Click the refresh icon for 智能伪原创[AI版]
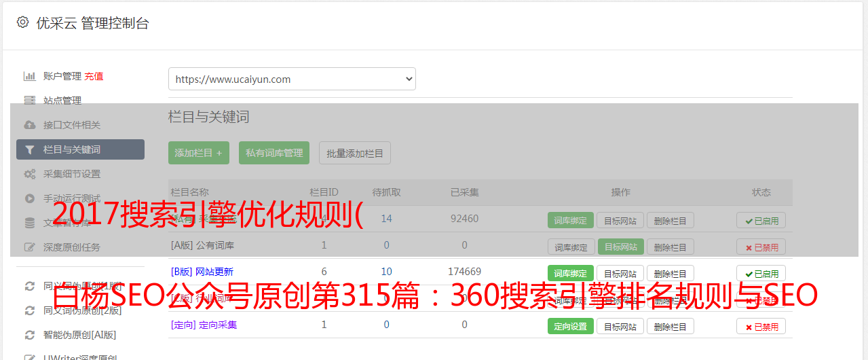The width and height of the screenshot is (868, 360). (29, 335)
